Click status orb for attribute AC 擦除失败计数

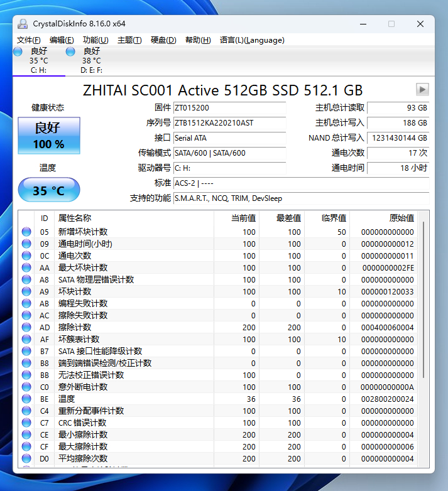(x=26, y=315)
